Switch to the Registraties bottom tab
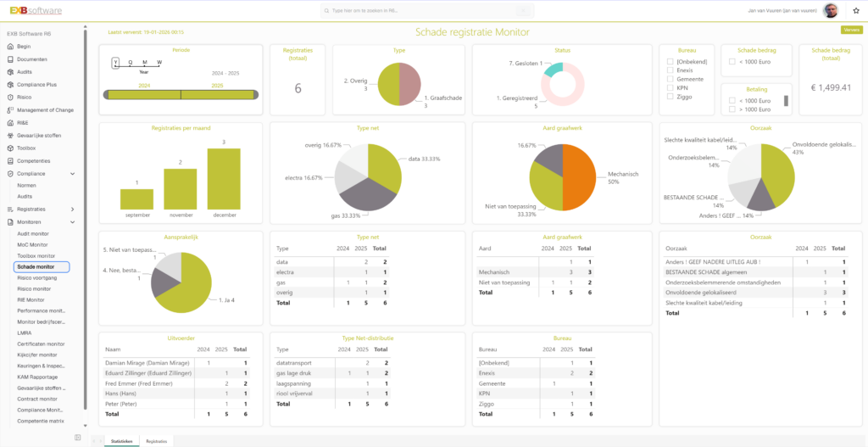Screen dimensions: 868x447 pos(157,441)
